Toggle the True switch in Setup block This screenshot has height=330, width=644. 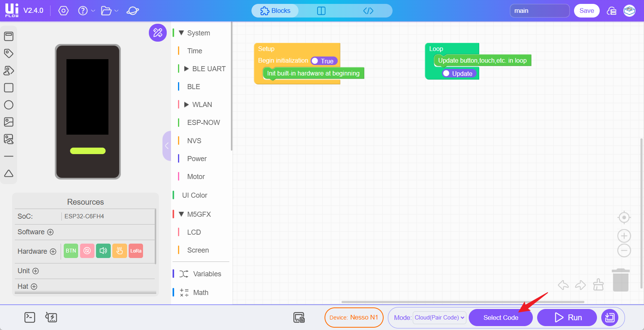[x=324, y=61]
